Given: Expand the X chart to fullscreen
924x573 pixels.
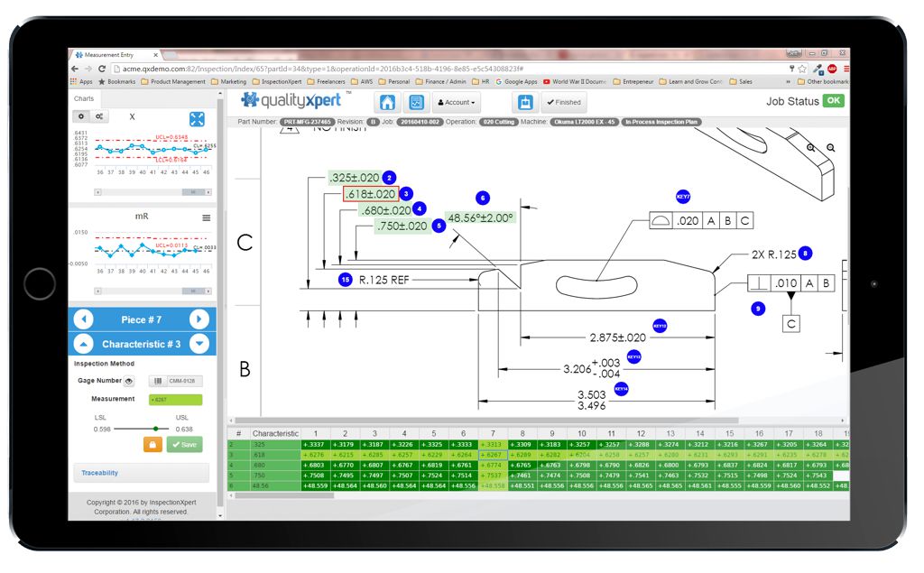Looking at the screenshot, I should point(197,119).
